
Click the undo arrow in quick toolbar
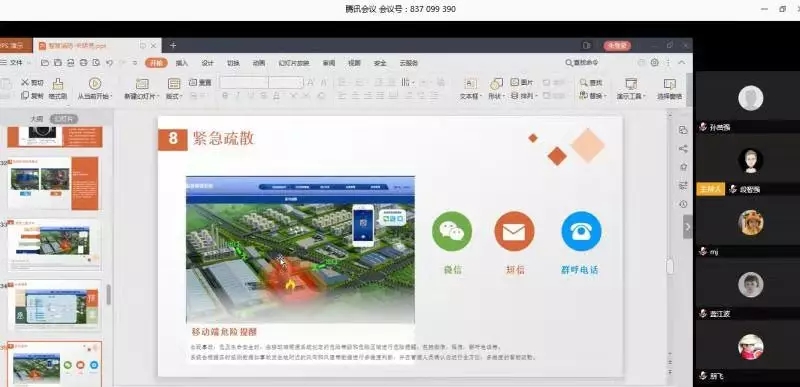pos(109,63)
